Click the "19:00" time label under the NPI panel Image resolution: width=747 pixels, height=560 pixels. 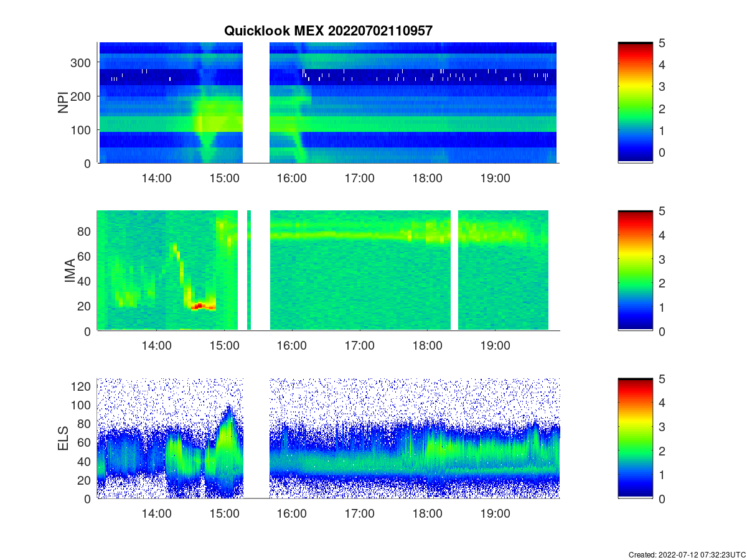pyautogui.click(x=495, y=178)
